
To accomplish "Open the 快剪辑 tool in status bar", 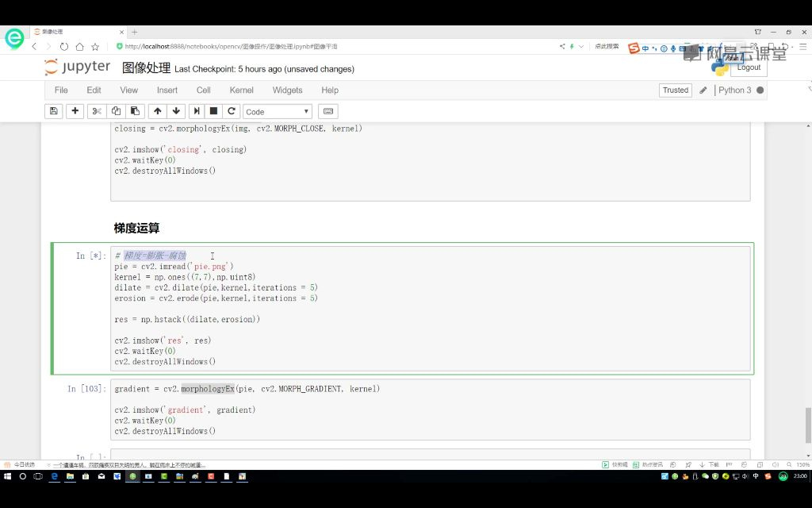I will tap(615, 464).
